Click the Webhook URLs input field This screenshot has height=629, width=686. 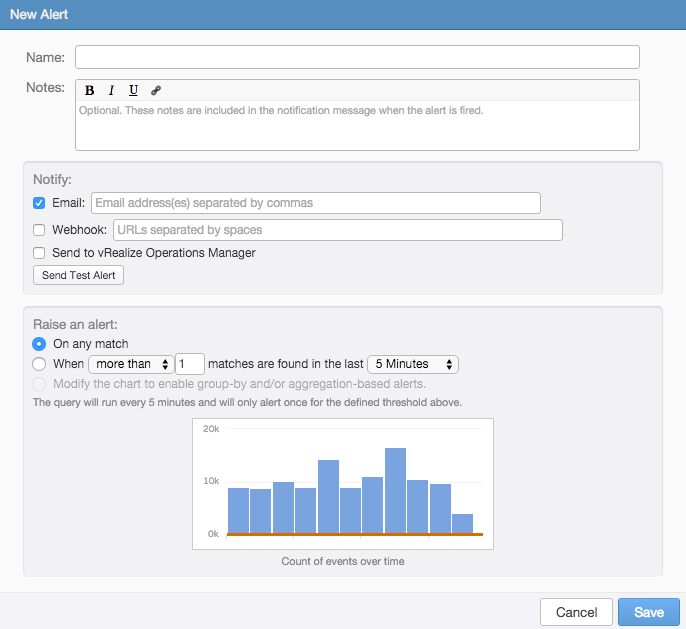tap(337, 230)
